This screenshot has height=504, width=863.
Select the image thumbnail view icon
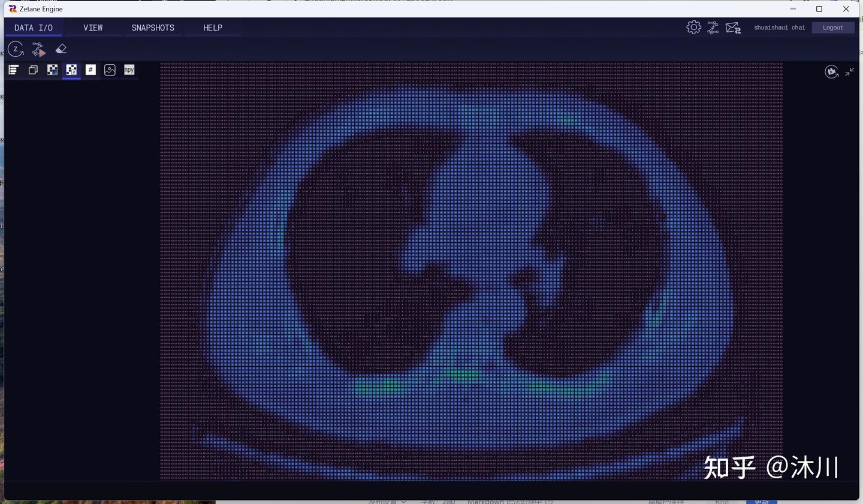[110, 70]
